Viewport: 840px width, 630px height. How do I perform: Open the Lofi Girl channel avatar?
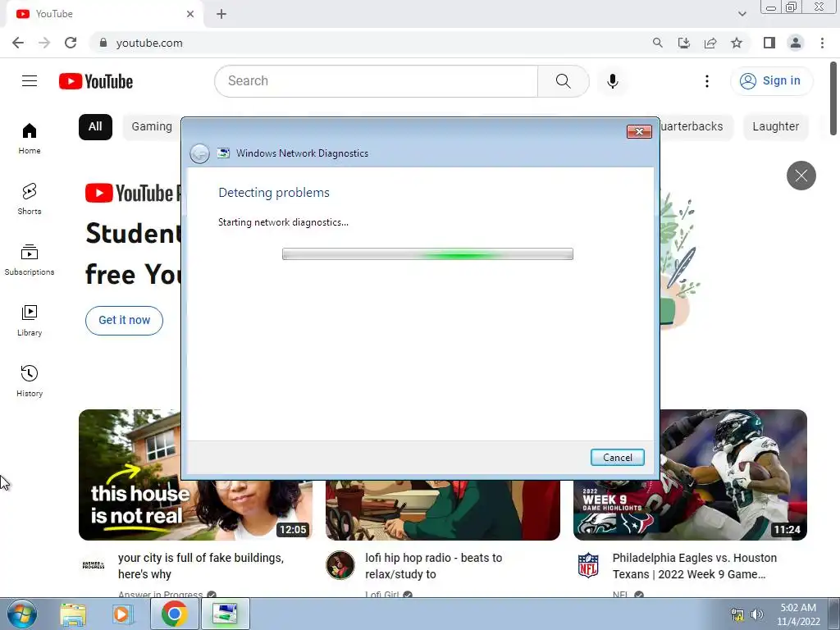[340, 565]
